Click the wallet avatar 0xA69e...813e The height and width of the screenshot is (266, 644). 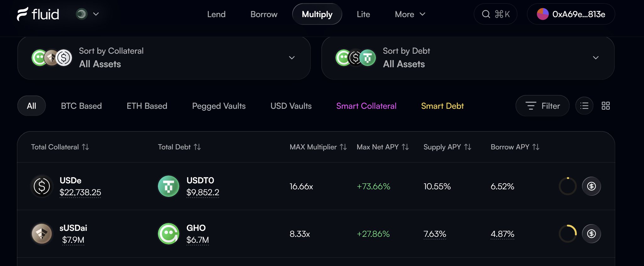[x=542, y=14]
